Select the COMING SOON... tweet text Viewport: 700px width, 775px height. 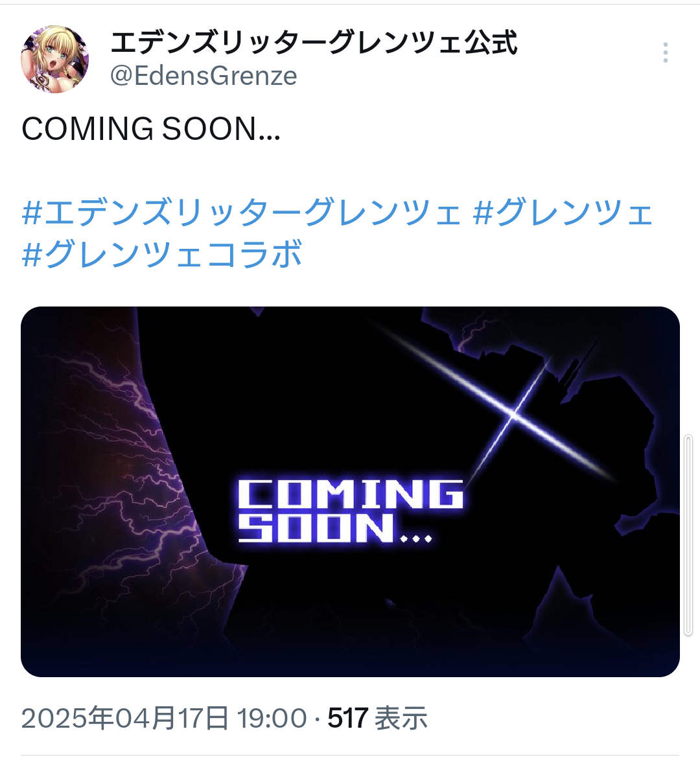[151, 129]
